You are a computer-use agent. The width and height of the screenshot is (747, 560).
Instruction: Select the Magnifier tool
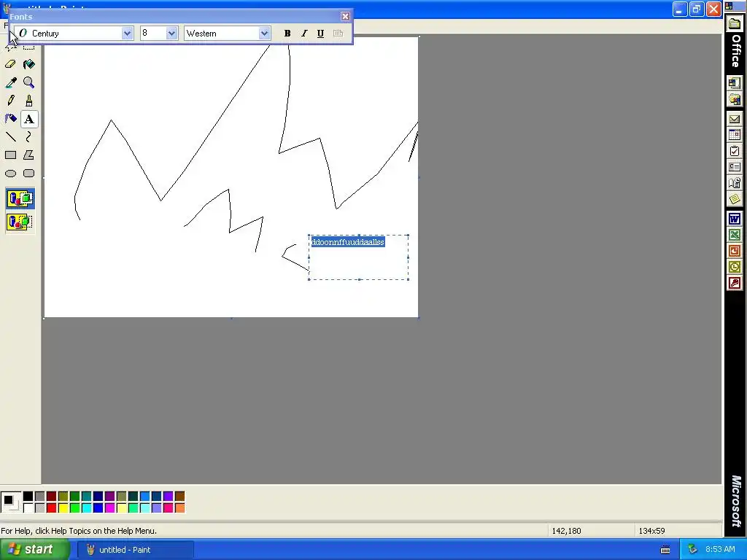tap(29, 83)
